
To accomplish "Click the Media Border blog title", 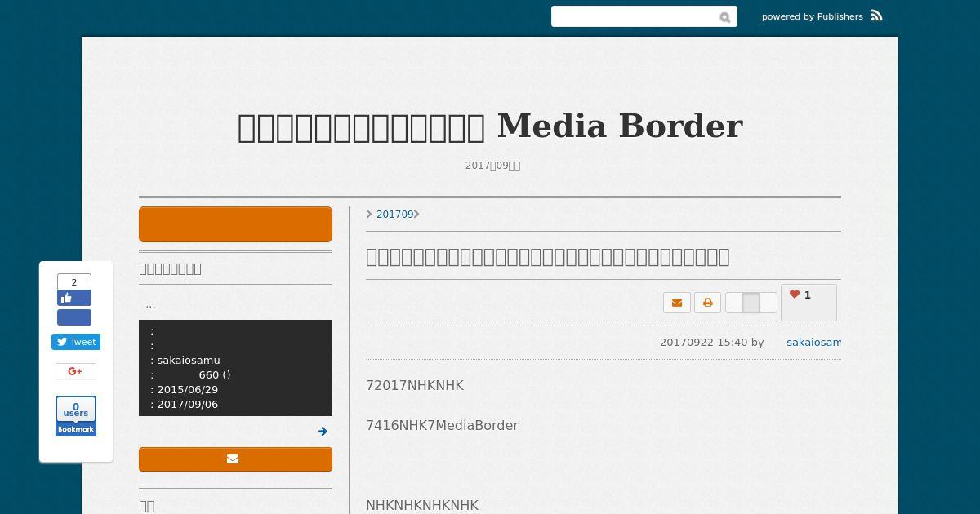I will coord(490,126).
